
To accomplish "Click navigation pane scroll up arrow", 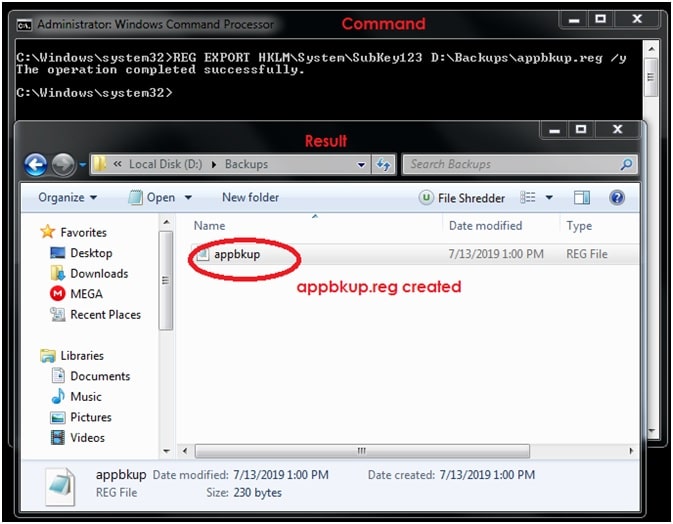I will point(166,222).
